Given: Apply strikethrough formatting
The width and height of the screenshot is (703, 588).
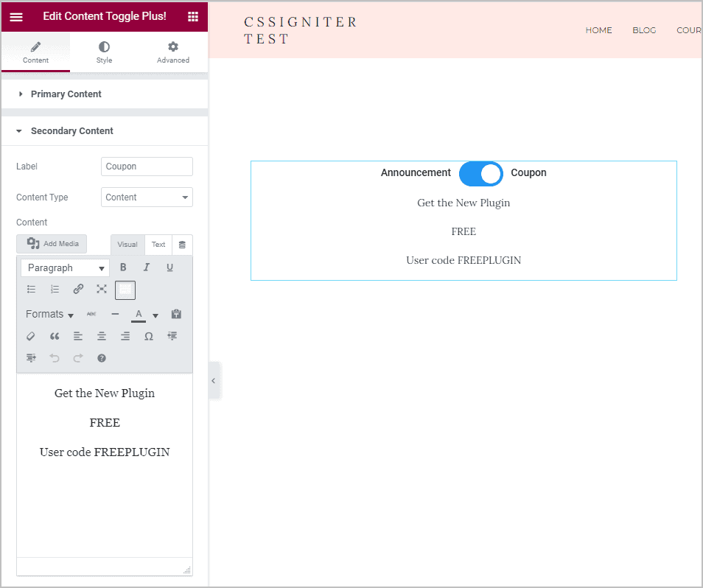Looking at the screenshot, I should tap(91, 314).
